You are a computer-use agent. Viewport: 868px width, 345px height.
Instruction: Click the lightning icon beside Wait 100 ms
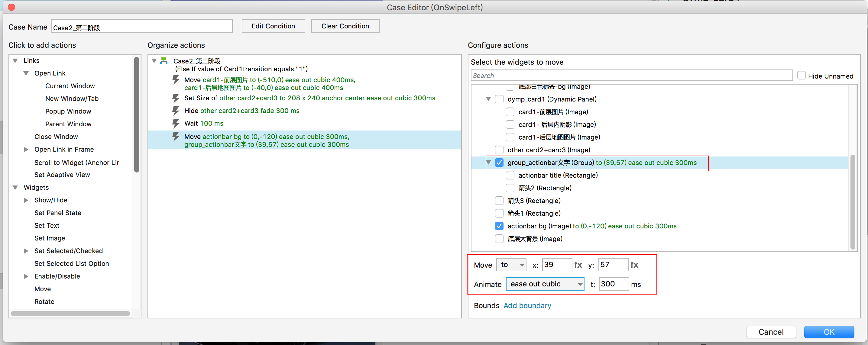click(x=176, y=123)
